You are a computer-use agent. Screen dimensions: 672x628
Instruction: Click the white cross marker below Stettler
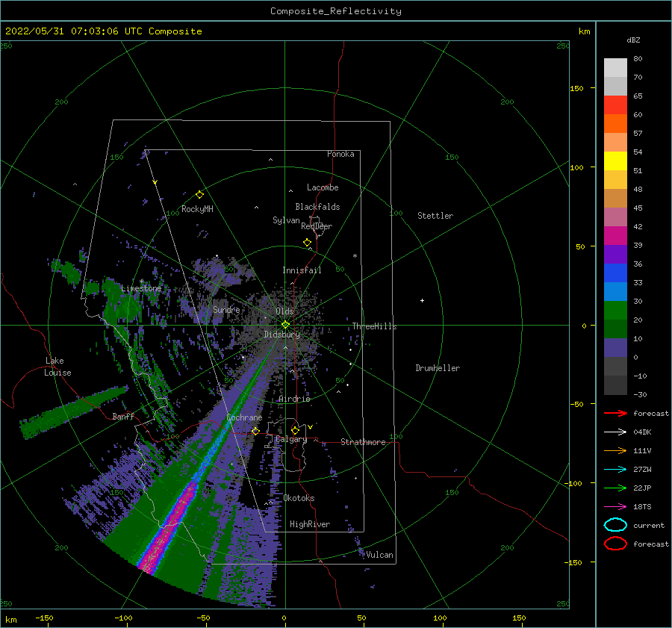pyautogui.click(x=422, y=300)
